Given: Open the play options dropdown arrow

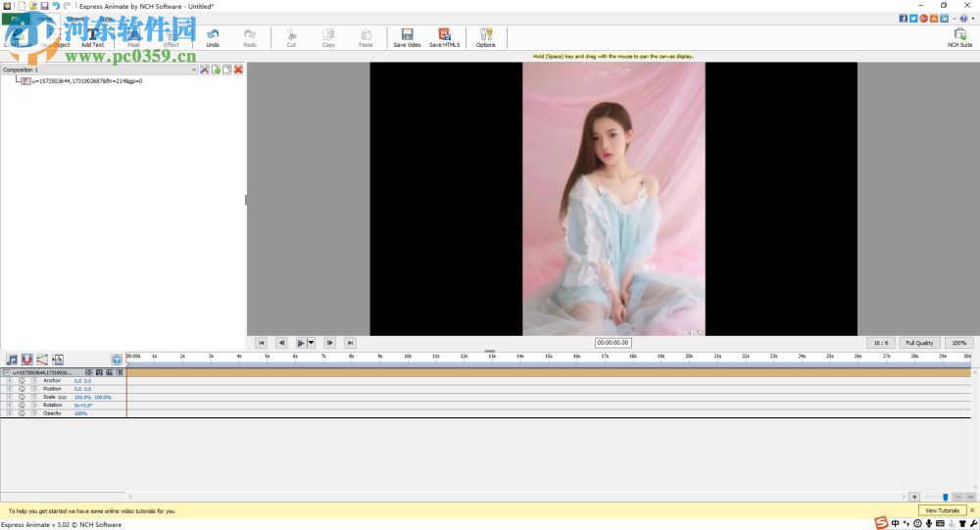Looking at the screenshot, I should [x=312, y=343].
